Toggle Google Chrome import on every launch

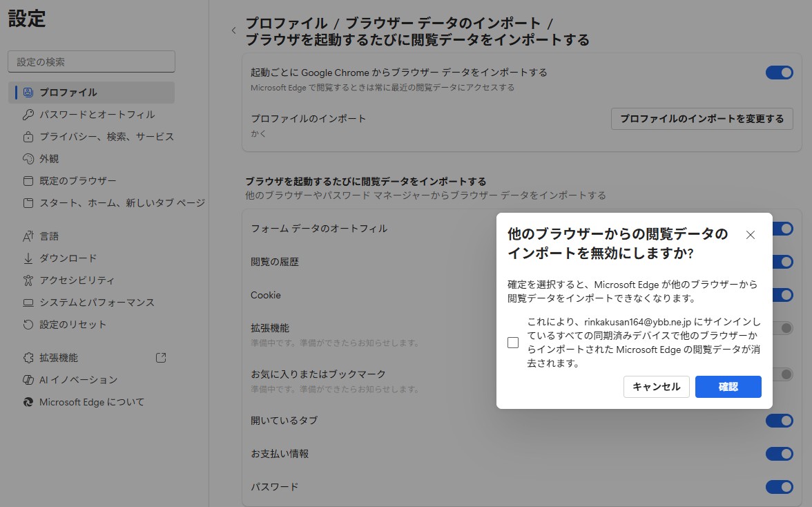[x=779, y=73]
